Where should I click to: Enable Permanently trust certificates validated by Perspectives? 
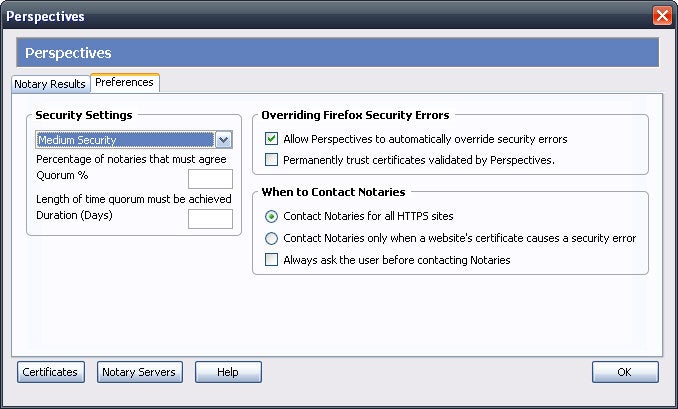tap(272, 159)
